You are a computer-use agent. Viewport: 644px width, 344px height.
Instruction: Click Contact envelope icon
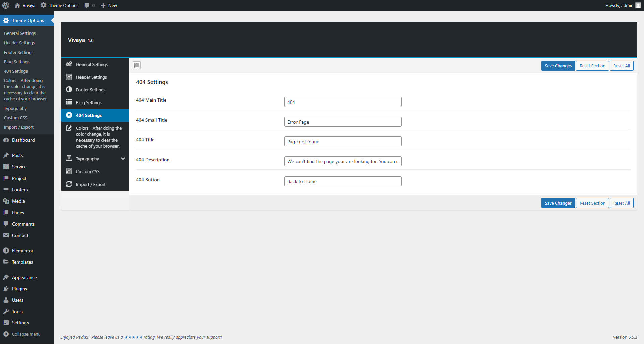tap(6, 235)
